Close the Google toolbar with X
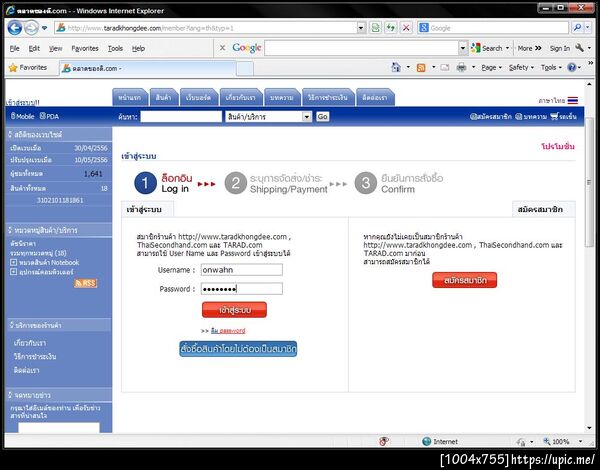 pyautogui.click(x=222, y=48)
